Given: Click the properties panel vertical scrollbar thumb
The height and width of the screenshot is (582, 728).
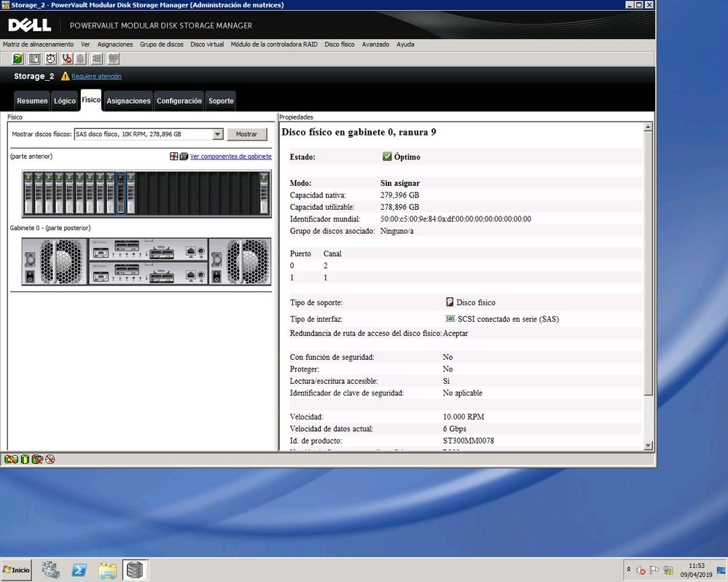Looking at the screenshot, I should click(648, 263).
